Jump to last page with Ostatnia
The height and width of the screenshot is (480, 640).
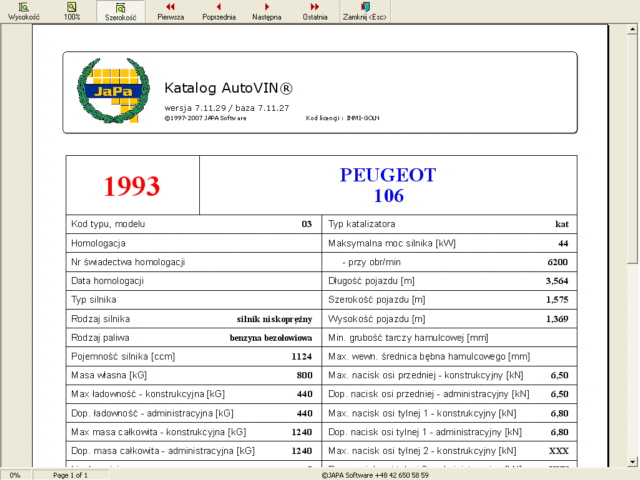coord(315,11)
